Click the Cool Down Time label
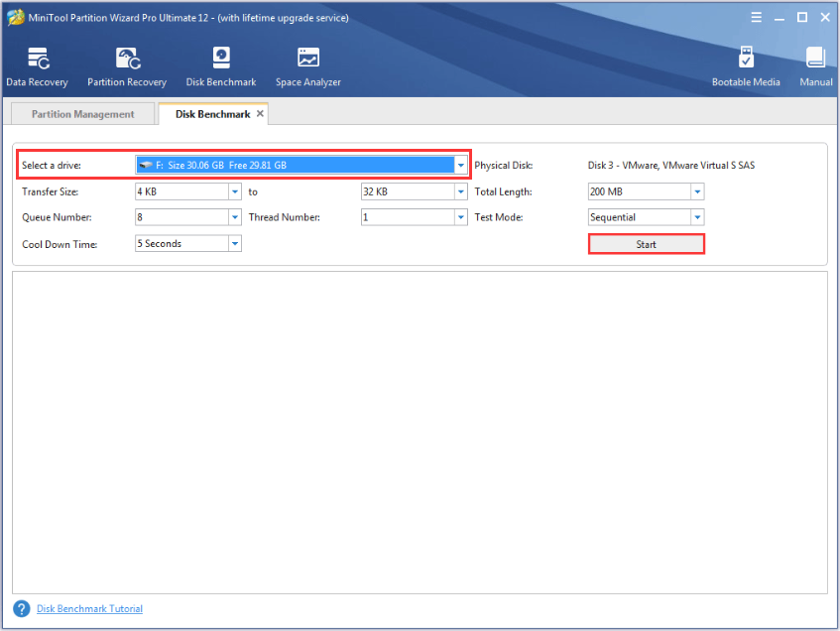This screenshot has width=840, height=631. coord(60,244)
